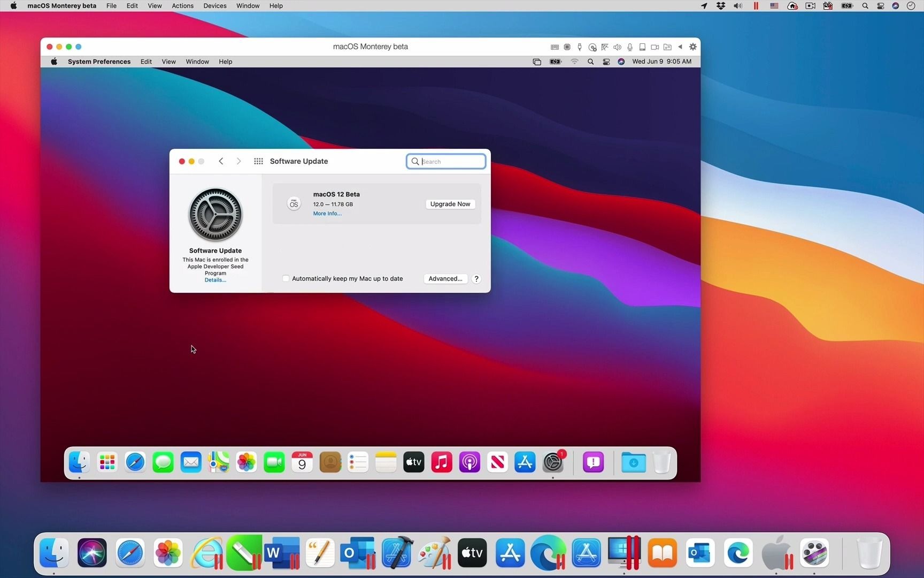The width and height of the screenshot is (924, 578).
Task: Open the System Preferences menu in the VM
Action: 99,62
